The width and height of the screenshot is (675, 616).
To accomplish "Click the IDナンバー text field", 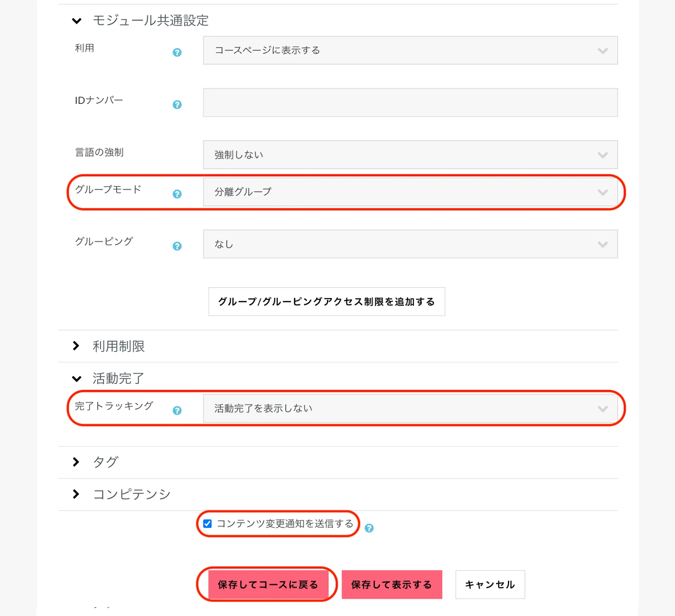I will coord(410,102).
